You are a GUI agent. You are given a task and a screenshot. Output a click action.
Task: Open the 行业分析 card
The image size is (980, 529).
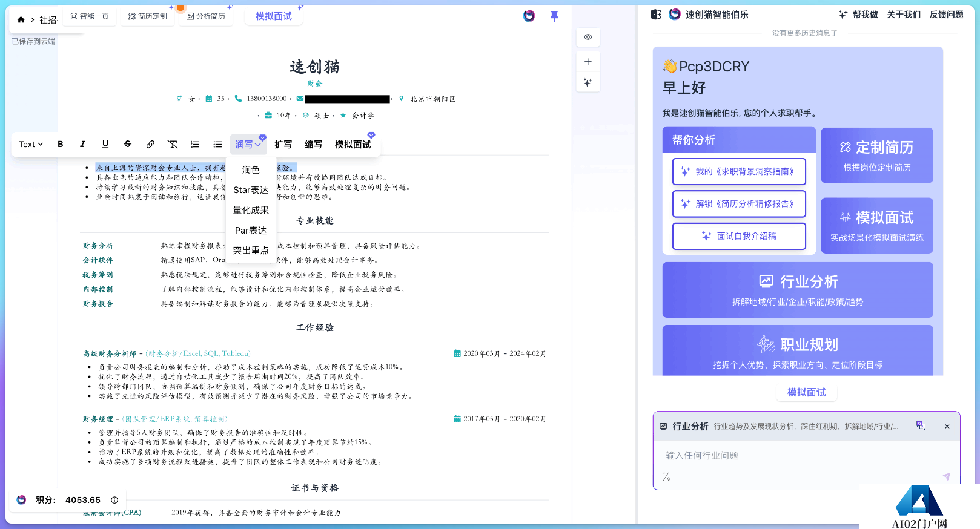tap(798, 290)
